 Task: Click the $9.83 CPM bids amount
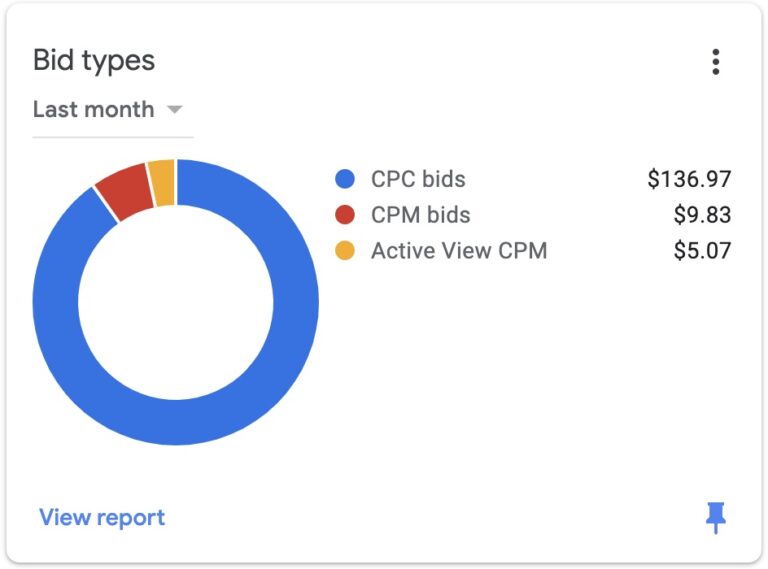click(702, 215)
